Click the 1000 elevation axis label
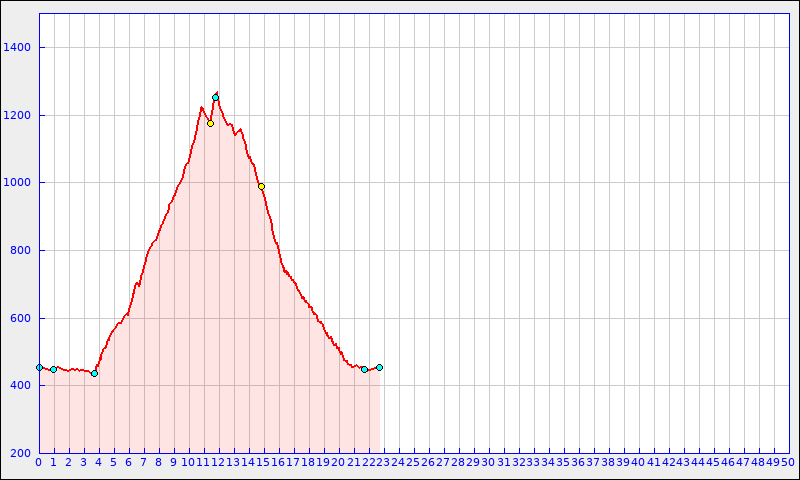Viewport: 800px width, 480px height. coord(17,183)
